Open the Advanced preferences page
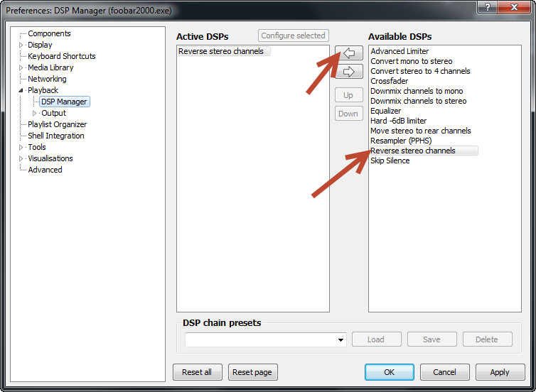This screenshot has height=392, width=536. pyautogui.click(x=45, y=170)
